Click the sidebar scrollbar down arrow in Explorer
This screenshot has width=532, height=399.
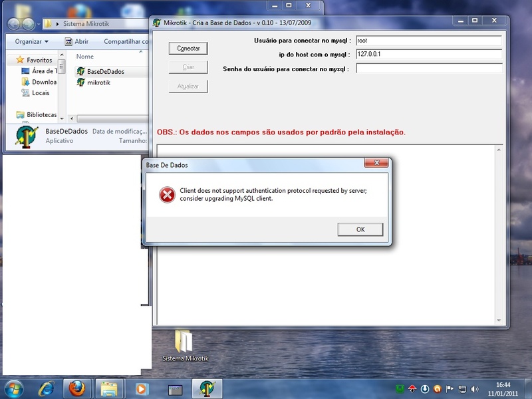pos(62,118)
